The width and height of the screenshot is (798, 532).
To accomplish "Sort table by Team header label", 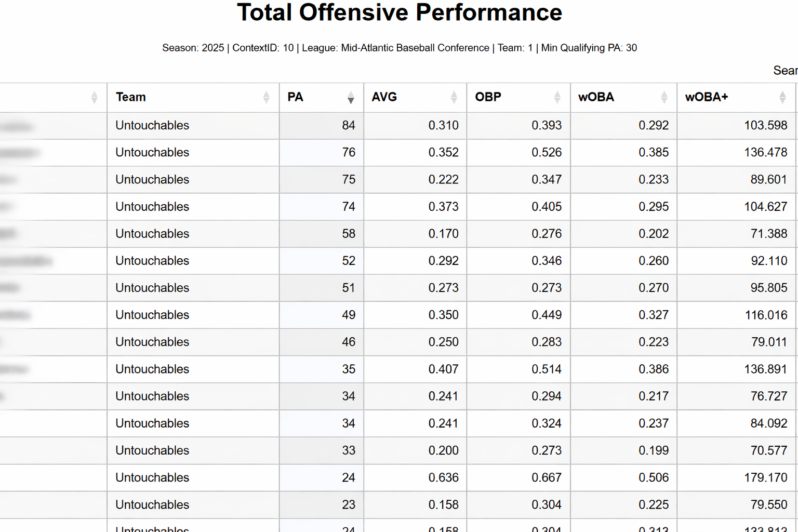I will coord(131,97).
